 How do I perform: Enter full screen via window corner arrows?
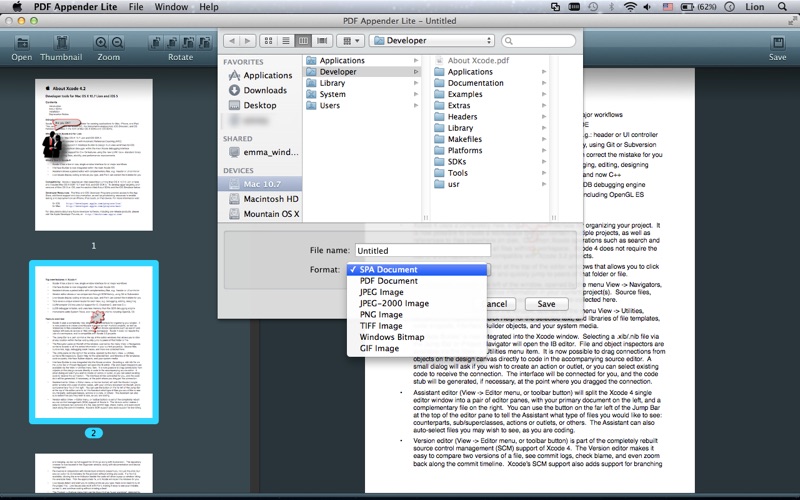pos(792,21)
